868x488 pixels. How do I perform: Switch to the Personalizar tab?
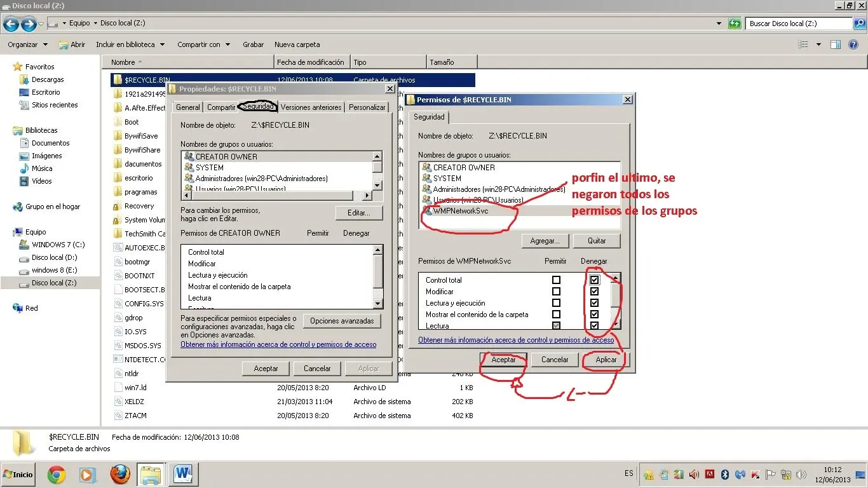367,107
